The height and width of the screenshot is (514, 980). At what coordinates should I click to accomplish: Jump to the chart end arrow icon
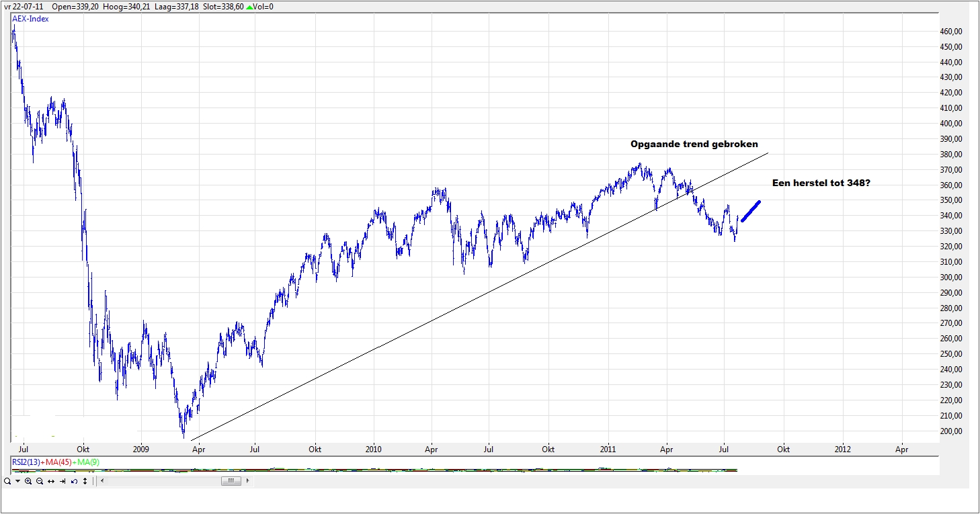[63, 481]
